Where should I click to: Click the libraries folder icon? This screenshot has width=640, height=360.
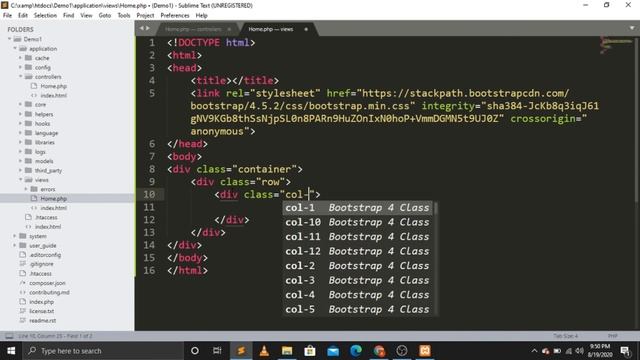coord(28,142)
